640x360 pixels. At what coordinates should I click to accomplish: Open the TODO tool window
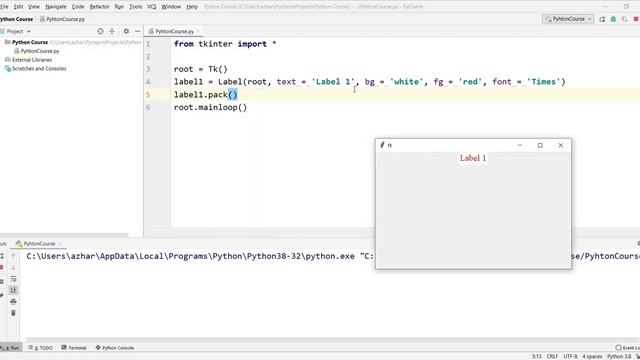(x=40, y=348)
